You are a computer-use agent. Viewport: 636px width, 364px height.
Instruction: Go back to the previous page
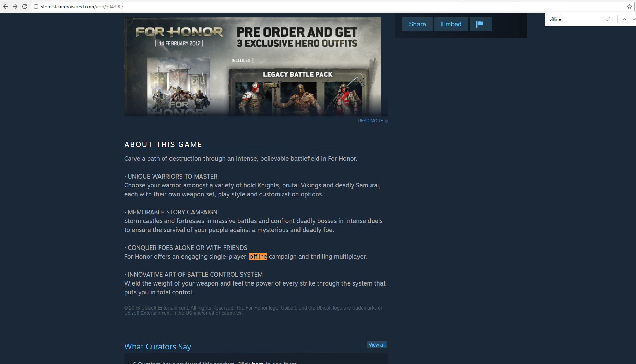pyautogui.click(x=5, y=7)
